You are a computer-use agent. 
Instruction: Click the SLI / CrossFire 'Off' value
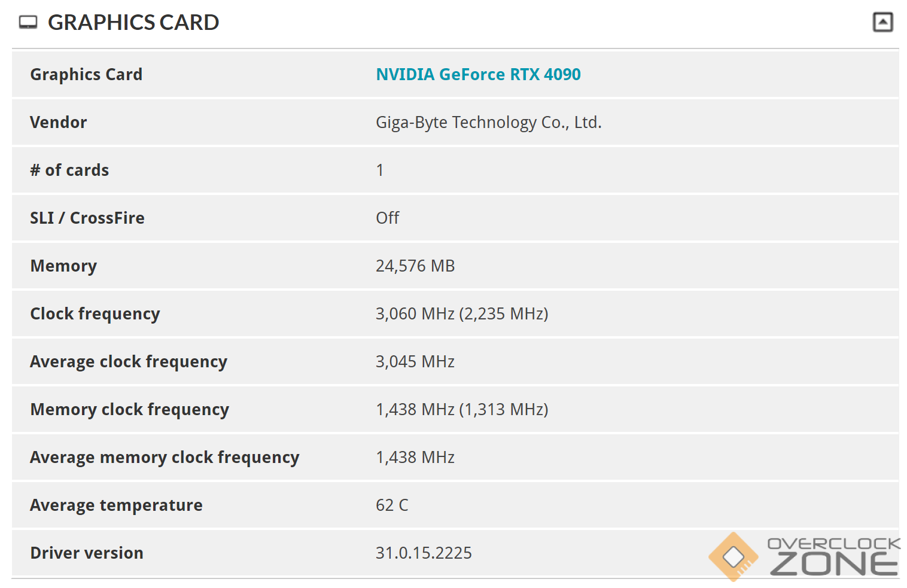(387, 218)
